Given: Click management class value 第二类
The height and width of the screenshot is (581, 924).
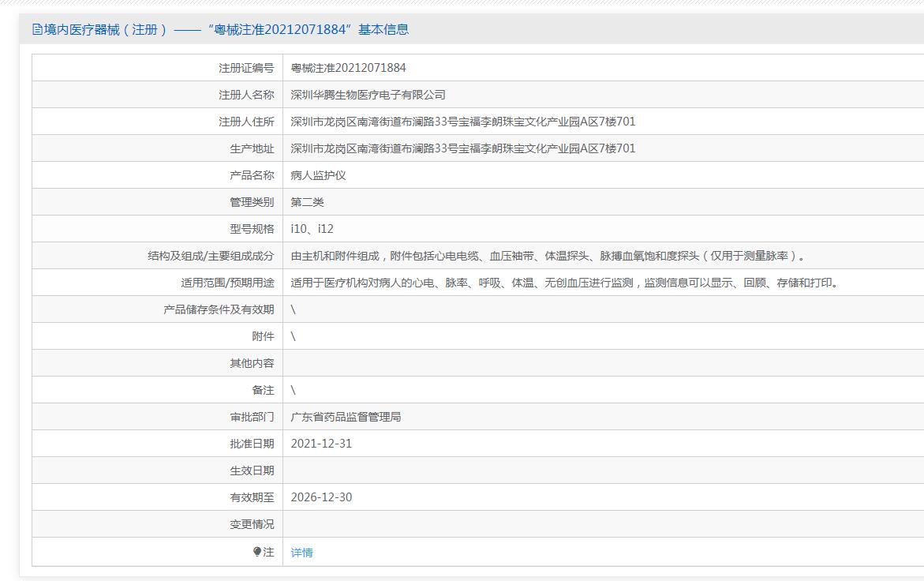Looking at the screenshot, I should click(307, 202).
